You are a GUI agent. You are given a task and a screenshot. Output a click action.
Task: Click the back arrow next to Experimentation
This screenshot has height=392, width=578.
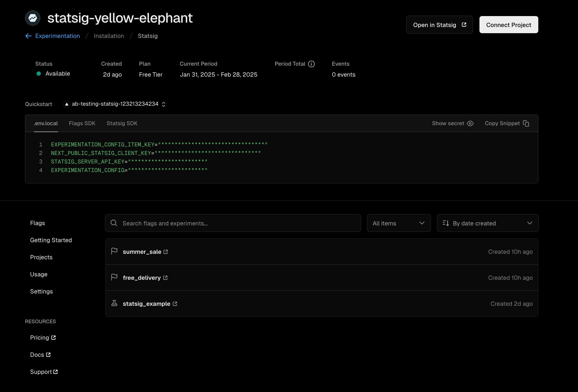(x=28, y=36)
